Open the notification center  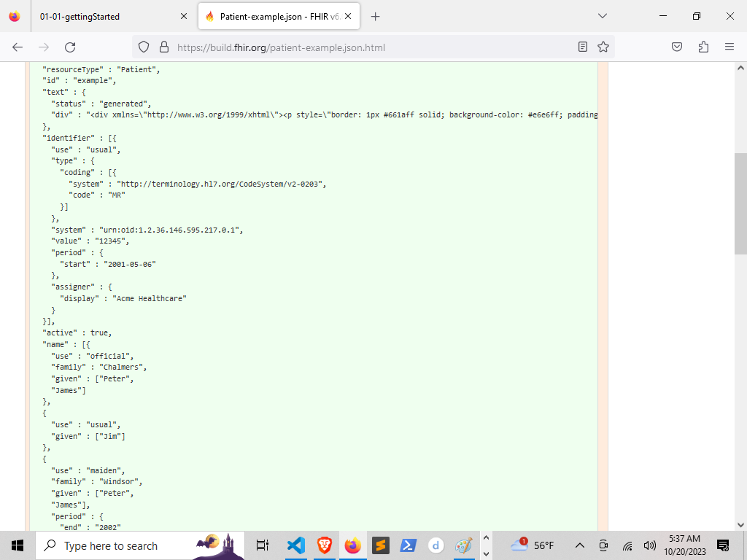click(x=723, y=545)
